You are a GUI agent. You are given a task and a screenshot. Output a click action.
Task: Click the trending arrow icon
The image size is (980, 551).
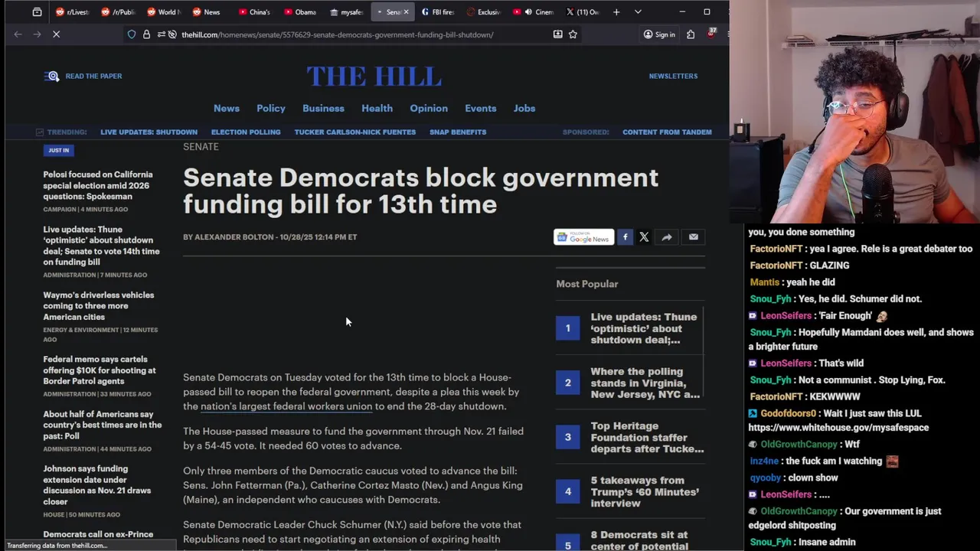click(40, 132)
